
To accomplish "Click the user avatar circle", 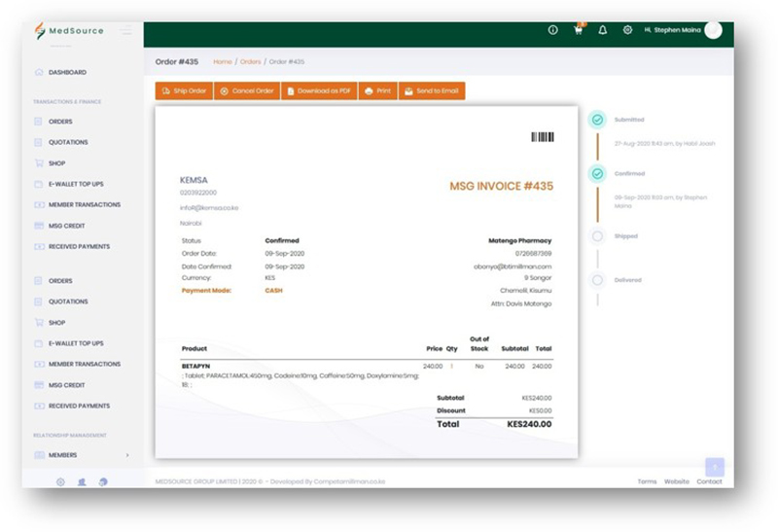I will tap(713, 30).
